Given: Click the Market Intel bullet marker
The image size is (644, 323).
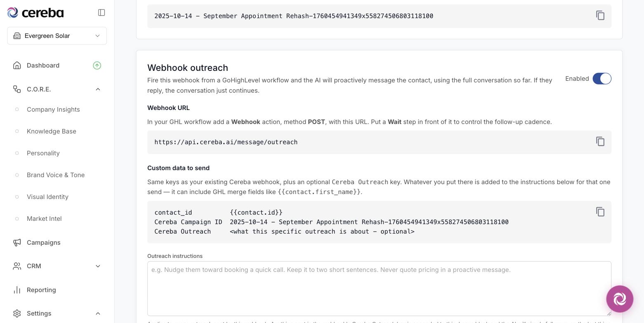Looking at the screenshot, I should point(17,219).
